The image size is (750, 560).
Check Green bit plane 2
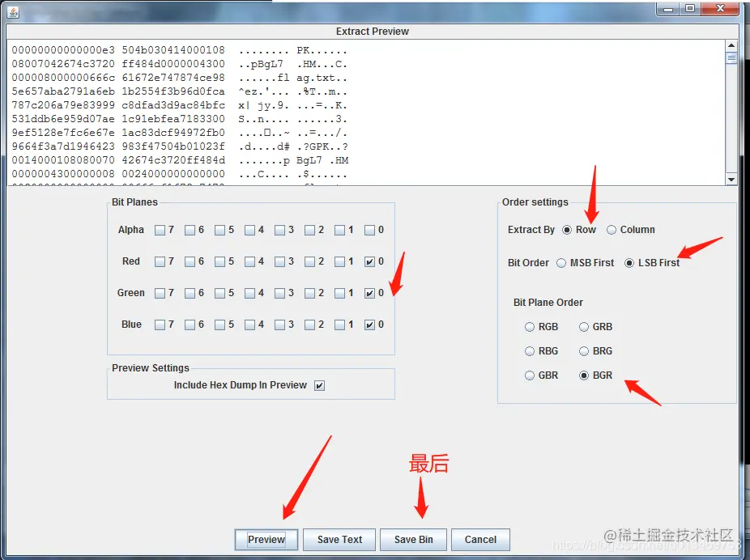310,294
